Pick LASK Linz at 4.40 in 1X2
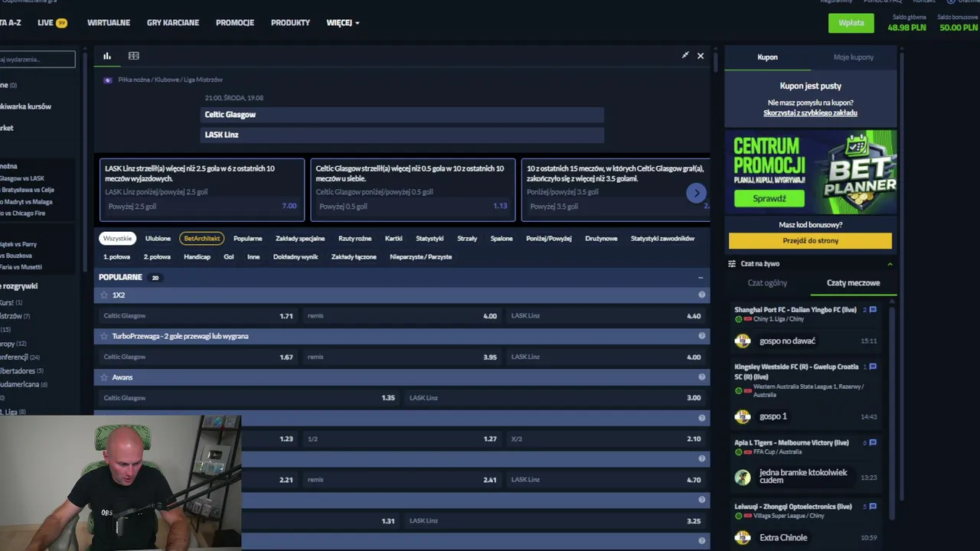Viewport: 980px width, 551px height. point(606,316)
